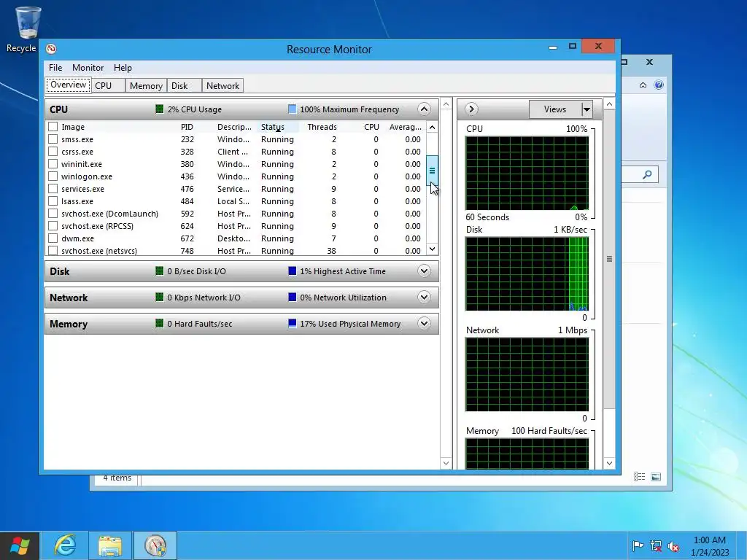Click graphs pane scroll-down arrow
Screen dimensions: 747x560
[609, 463]
